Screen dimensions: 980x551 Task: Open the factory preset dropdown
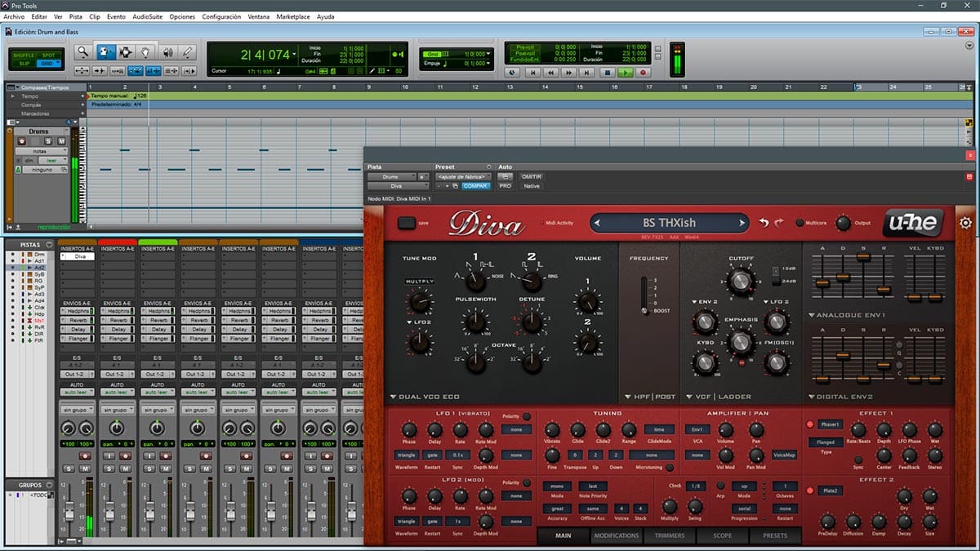pyautogui.click(x=463, y=176)
